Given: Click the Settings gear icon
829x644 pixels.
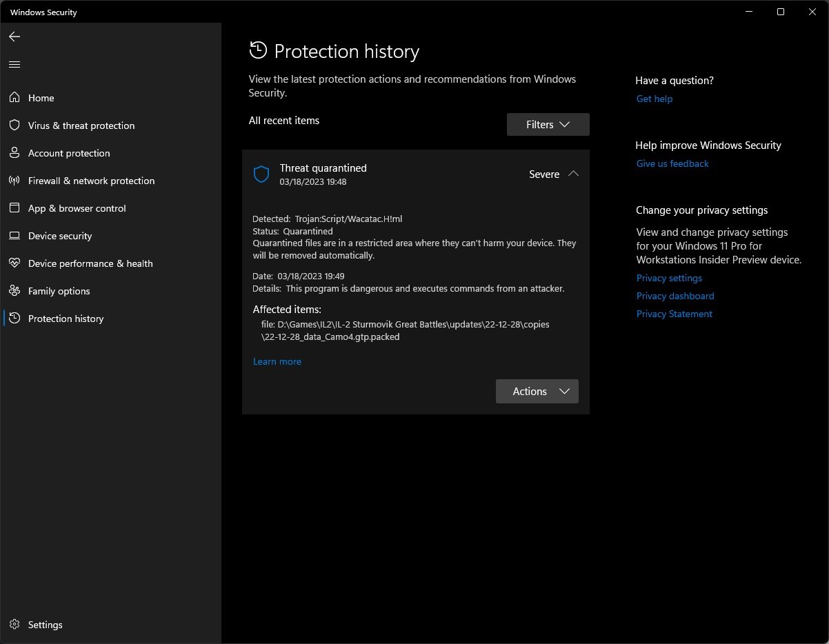Looking at the screenshot, I should tap(14, 625).
